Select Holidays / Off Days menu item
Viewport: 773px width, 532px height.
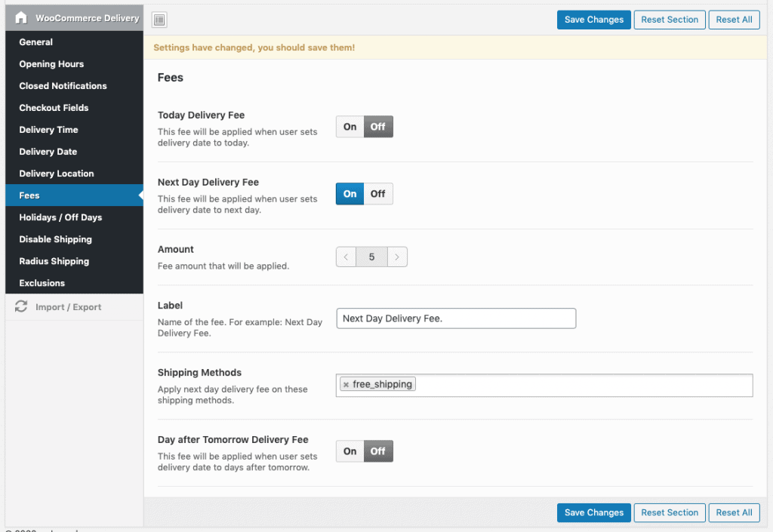click(60, 217)
